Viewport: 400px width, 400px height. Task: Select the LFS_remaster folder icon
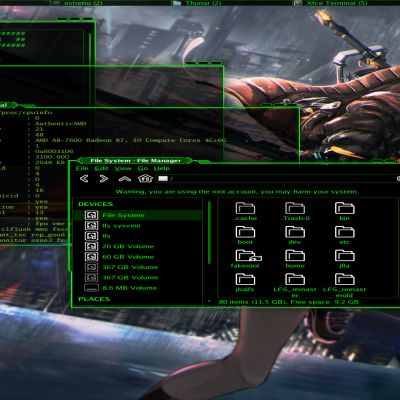[295, 279]
